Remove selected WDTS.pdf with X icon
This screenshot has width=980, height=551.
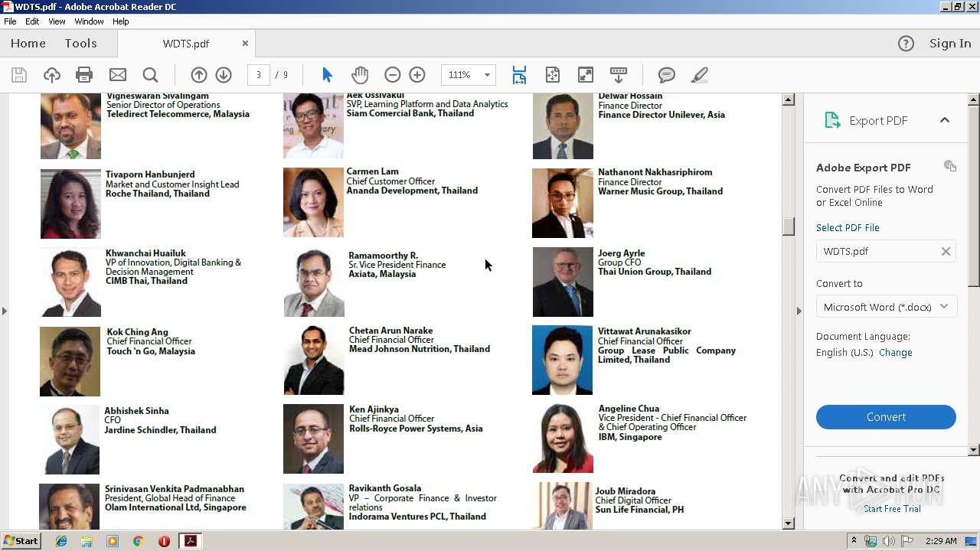click(x=946, y=251)
